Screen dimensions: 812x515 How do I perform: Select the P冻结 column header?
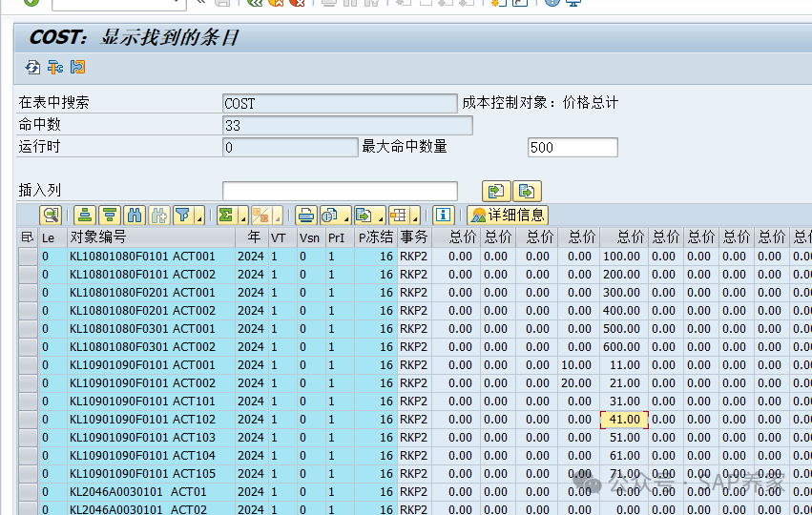click(x=375, y=237)
